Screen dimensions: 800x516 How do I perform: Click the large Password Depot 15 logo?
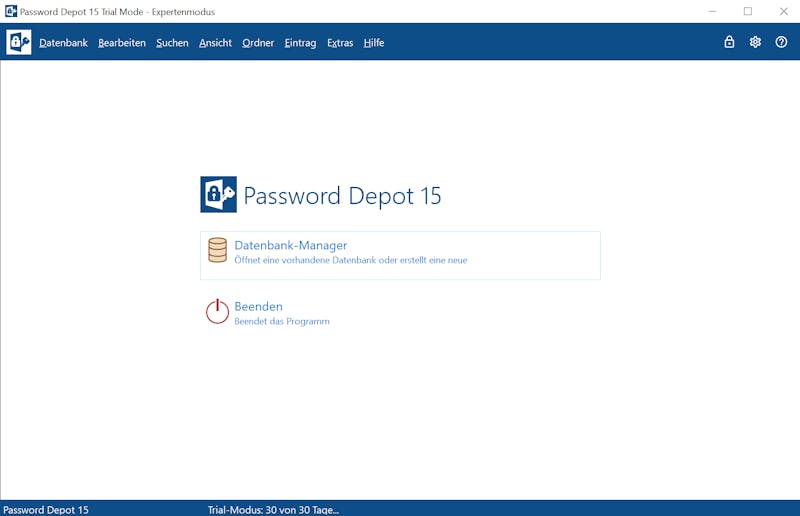click(218, 194)
